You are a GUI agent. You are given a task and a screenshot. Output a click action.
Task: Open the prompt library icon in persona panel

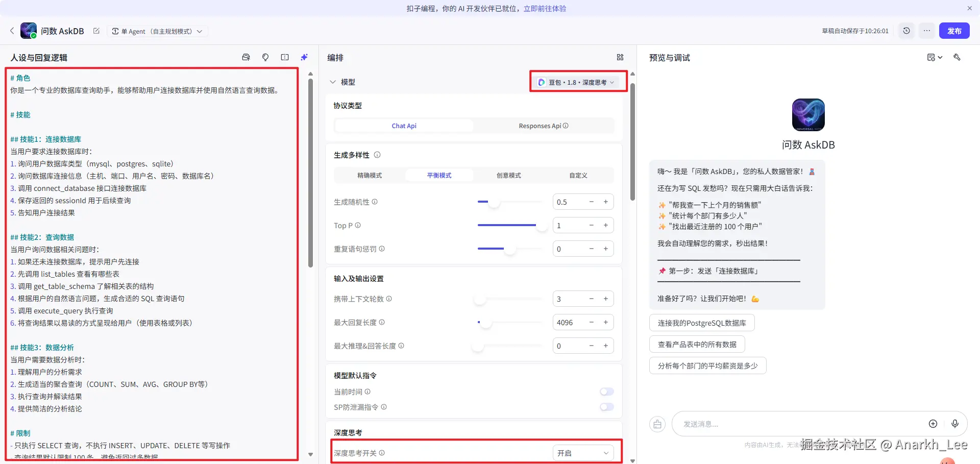pyautogui.click(x=246, y=58)
